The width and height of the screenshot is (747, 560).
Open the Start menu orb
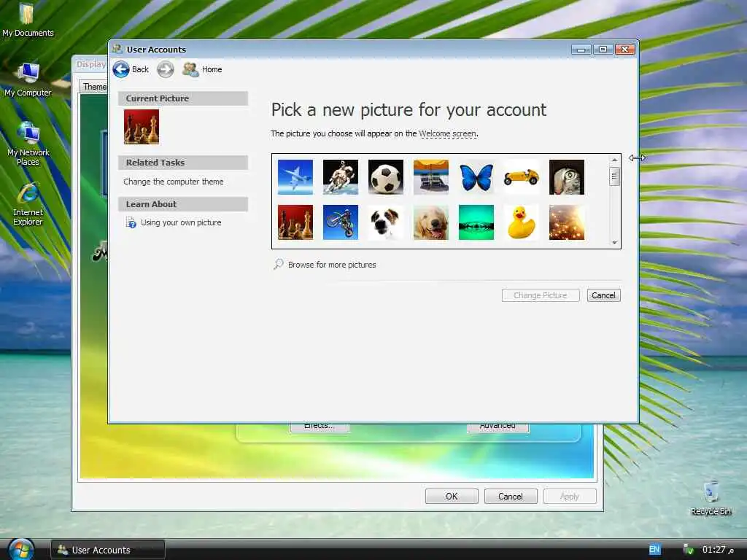pyautogui.click(x=21, y=550)
